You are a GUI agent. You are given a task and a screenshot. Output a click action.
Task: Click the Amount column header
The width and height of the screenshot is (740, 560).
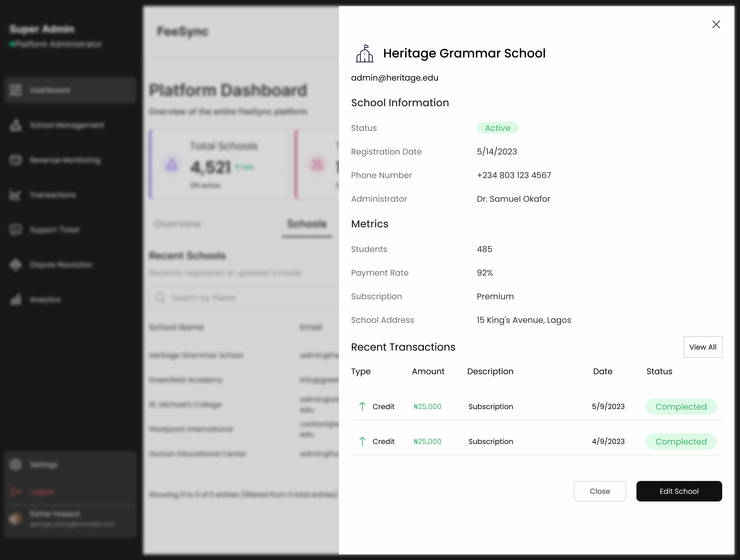(428, 371)
